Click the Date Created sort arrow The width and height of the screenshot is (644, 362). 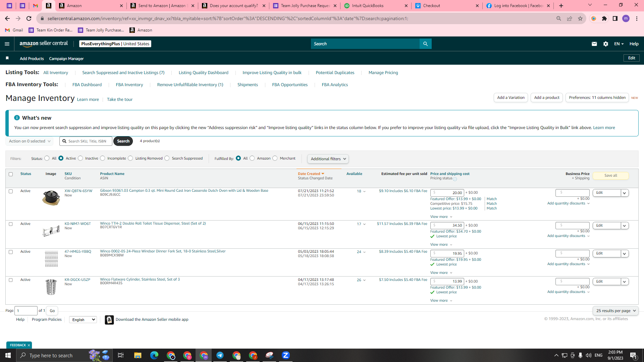point(323,174)
